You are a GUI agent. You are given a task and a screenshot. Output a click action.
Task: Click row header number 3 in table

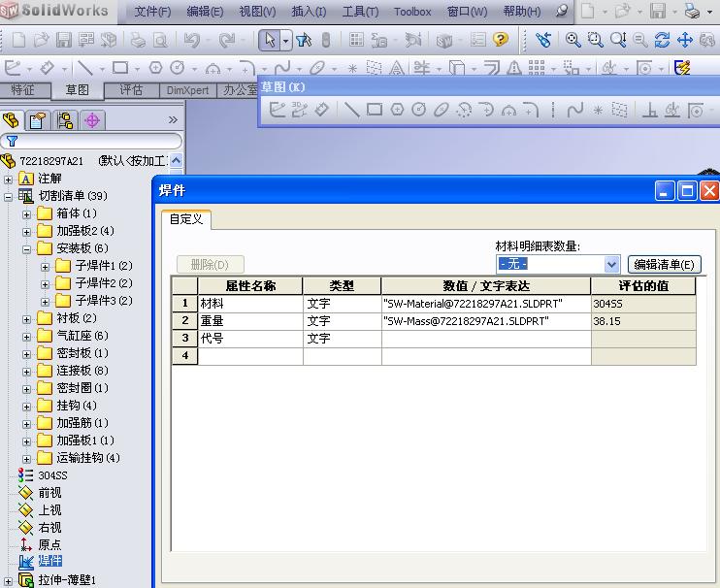185,339
